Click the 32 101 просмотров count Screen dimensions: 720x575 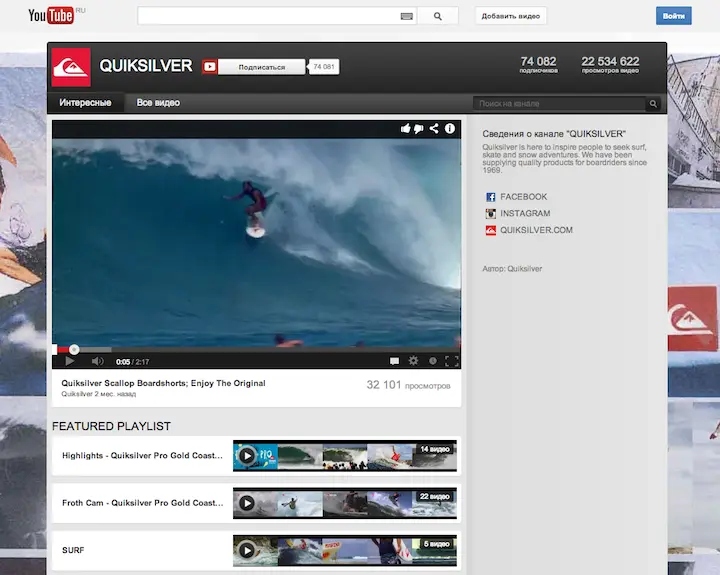(x=408, y=385)
